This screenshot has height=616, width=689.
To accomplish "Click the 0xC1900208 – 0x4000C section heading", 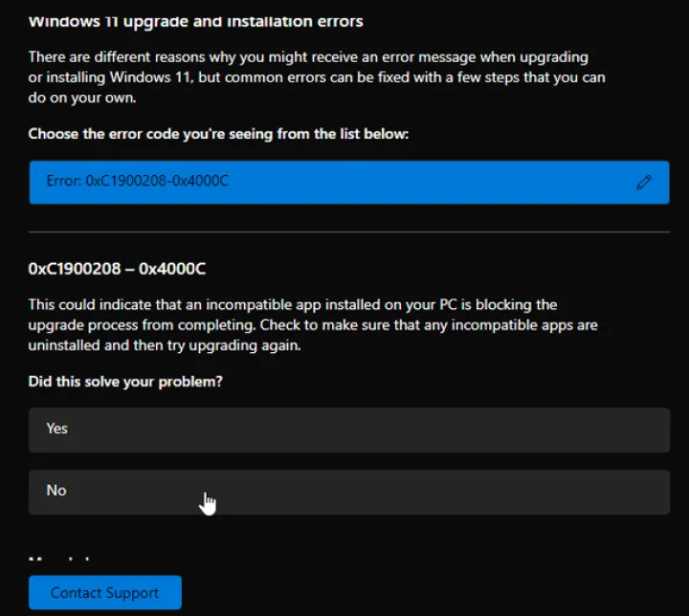I will point(117,269).
